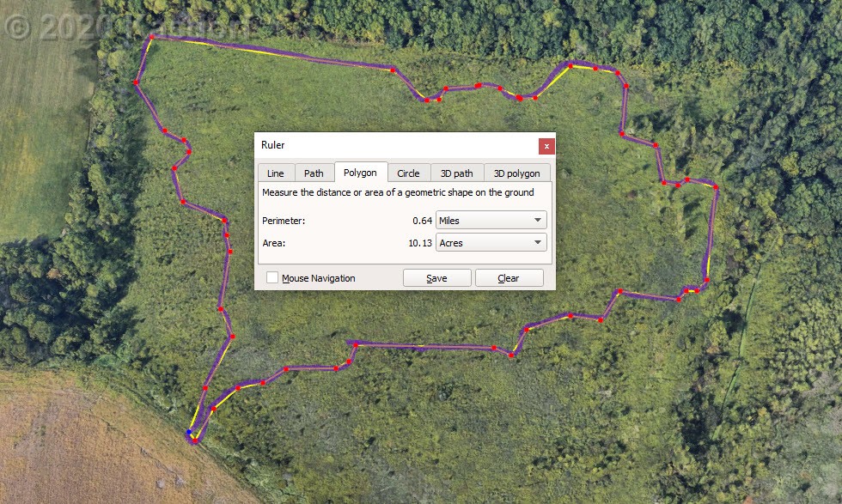Clear the current measurement
Image resolution: width=842 pixels, height=504 pixels.
[509, 278]
